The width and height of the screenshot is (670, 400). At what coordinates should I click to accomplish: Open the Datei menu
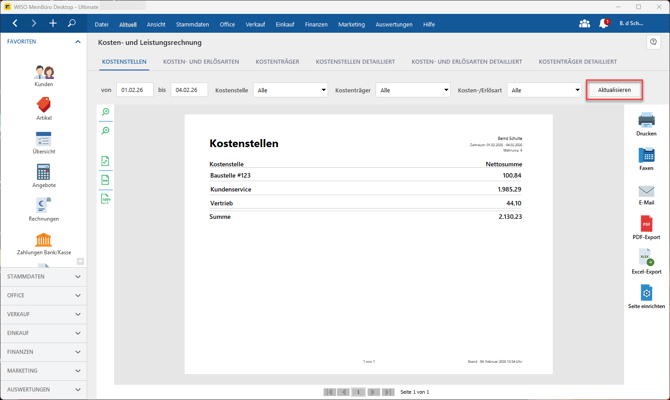point(101,24)
